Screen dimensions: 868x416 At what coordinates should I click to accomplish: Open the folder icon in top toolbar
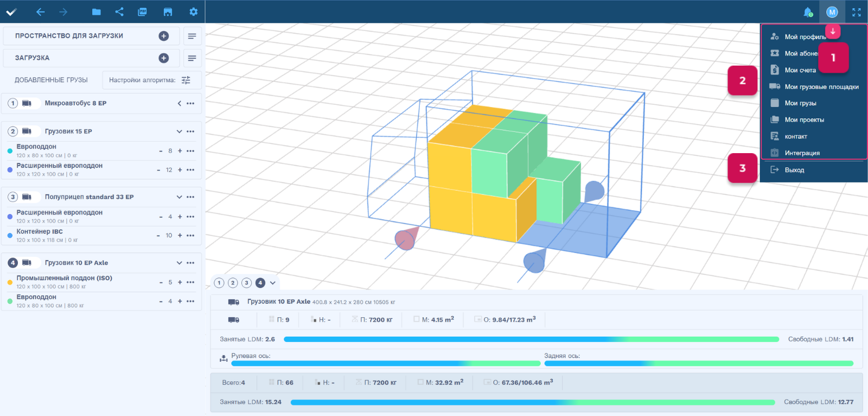[x=96, y=12]
